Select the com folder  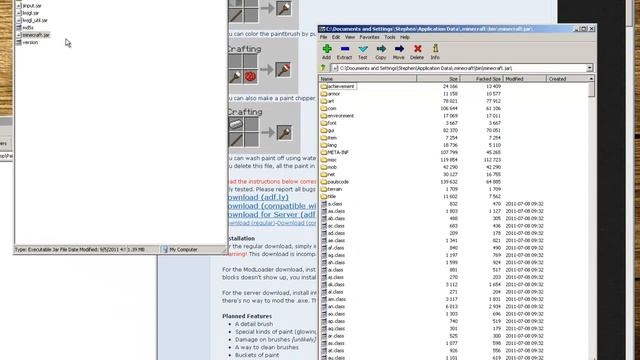[329, 109]
